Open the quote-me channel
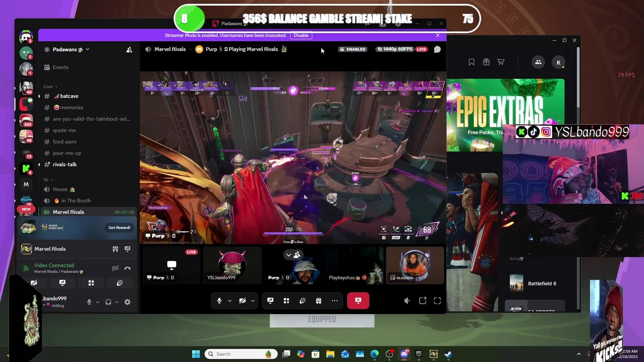Screen dimensions: 644x362 pos(88,130)
